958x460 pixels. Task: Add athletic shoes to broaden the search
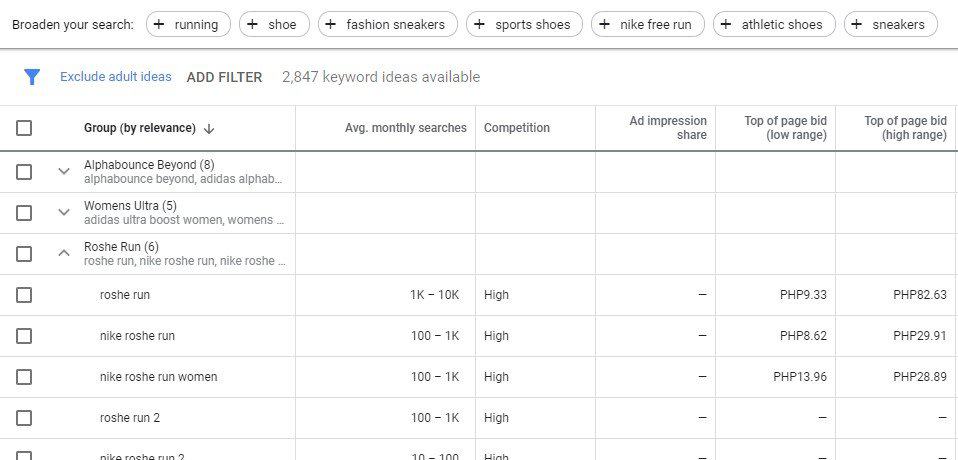(x=774, y=24)
